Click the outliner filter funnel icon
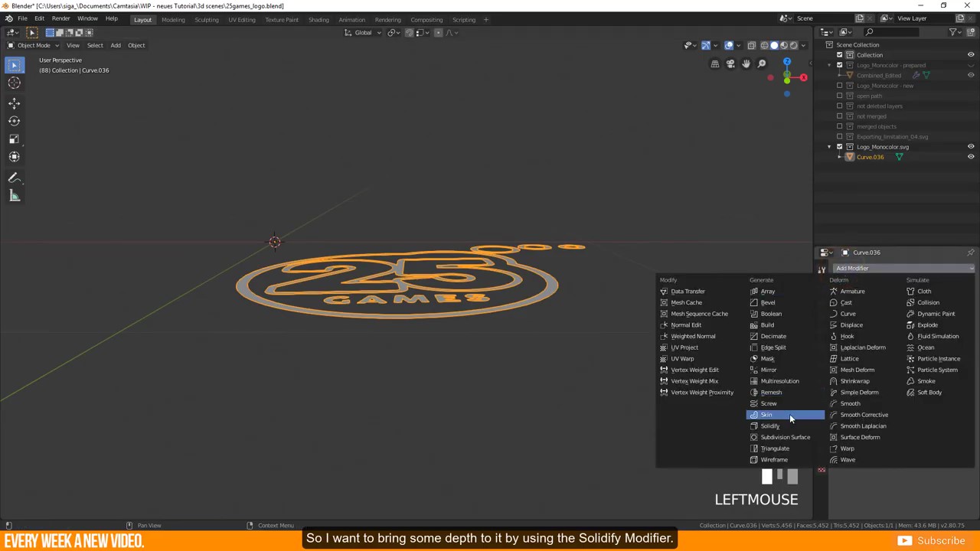The height and width of the screenshot is (551, 980). click(953, 32)
